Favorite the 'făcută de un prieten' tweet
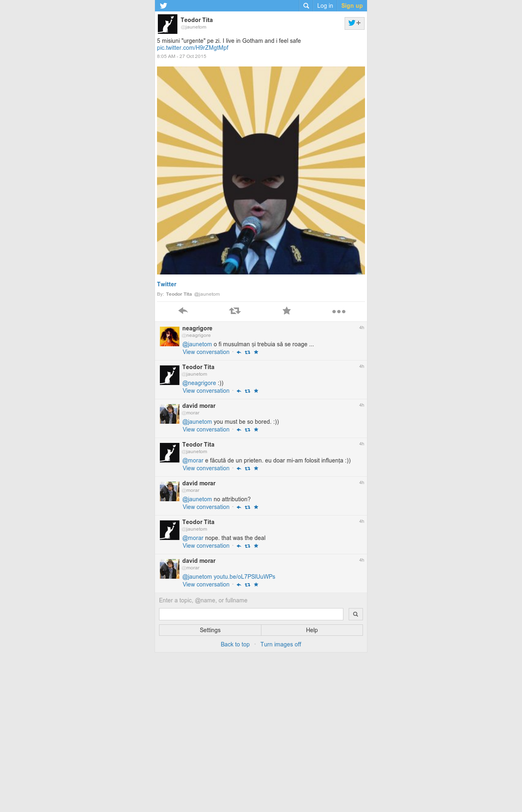522x812 pixels. [256, 468]
